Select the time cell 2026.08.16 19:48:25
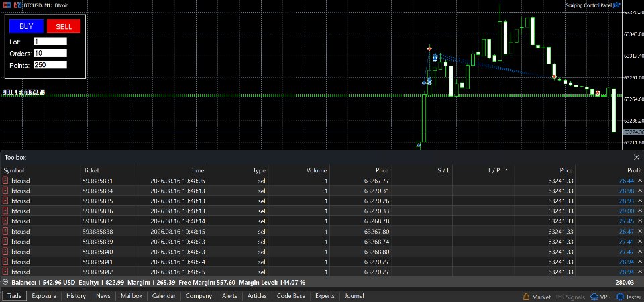Screen dimensions: 644x302 (178, 272)
